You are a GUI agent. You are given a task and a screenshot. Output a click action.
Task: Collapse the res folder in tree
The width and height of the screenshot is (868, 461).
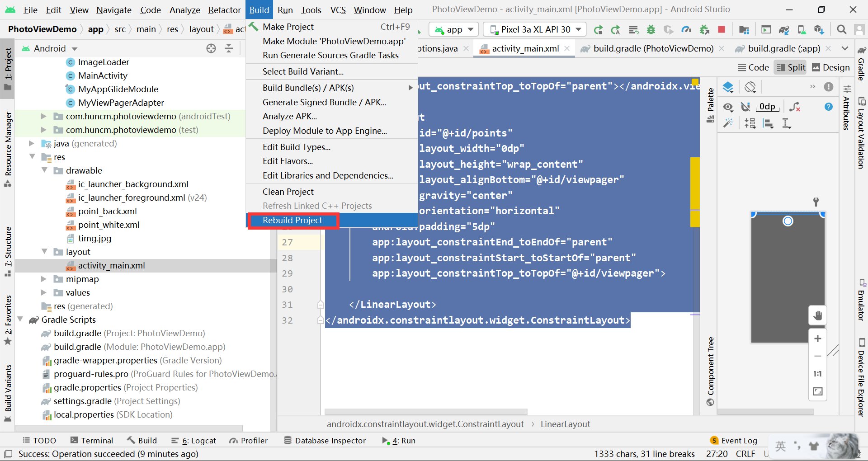pyautogui.click(x=32, y=157)
